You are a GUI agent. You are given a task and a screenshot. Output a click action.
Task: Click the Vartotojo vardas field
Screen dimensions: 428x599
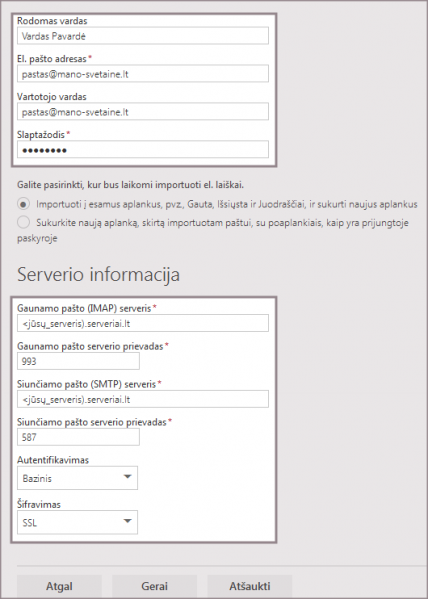click(x=143, y=112)
